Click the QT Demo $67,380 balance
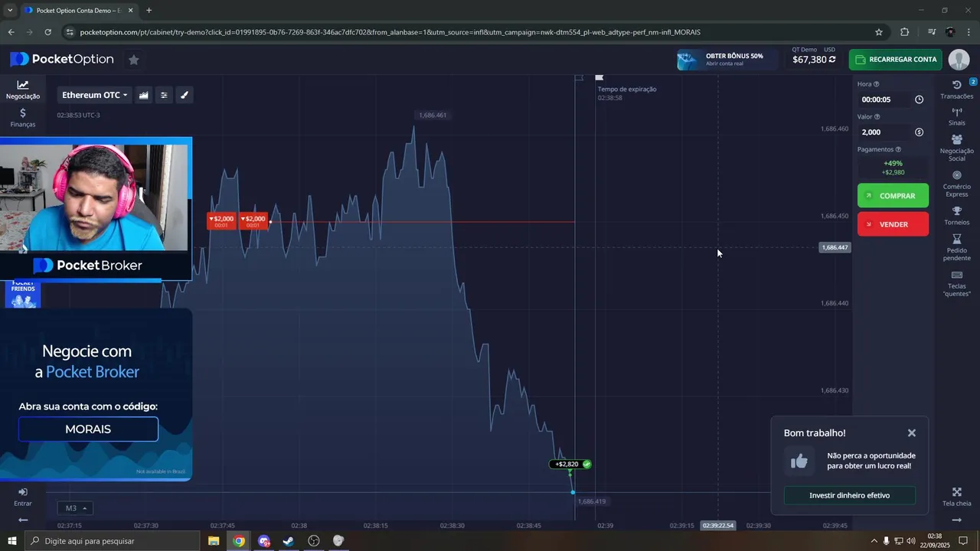The width and height of the screenshot is (980, 551). pyautogui.click(x=814, y=56)
